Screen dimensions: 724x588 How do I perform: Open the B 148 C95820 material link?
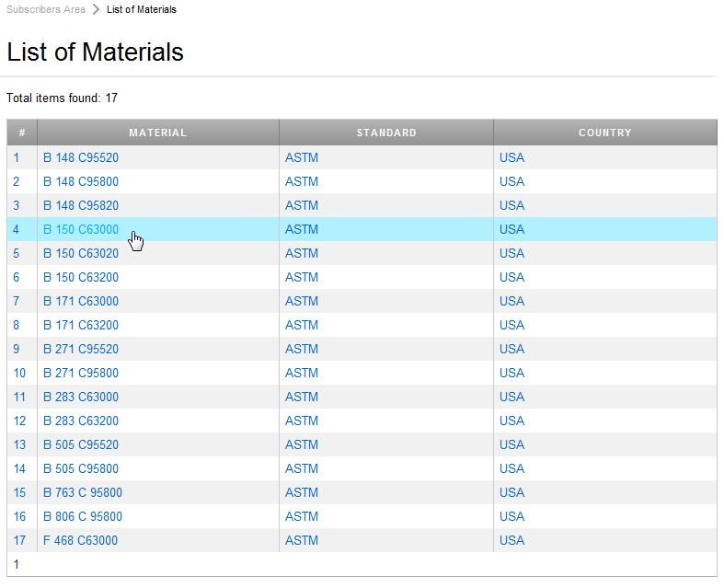81,205
